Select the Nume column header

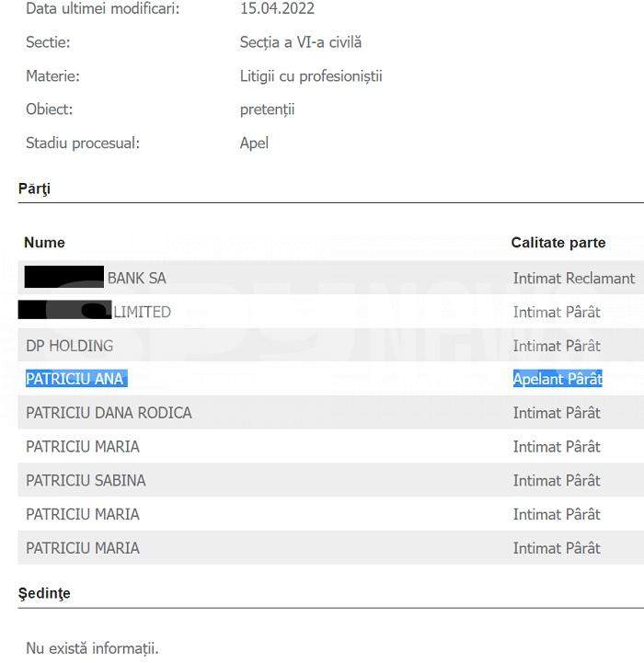pyautogui.click(x=44, y=243)
